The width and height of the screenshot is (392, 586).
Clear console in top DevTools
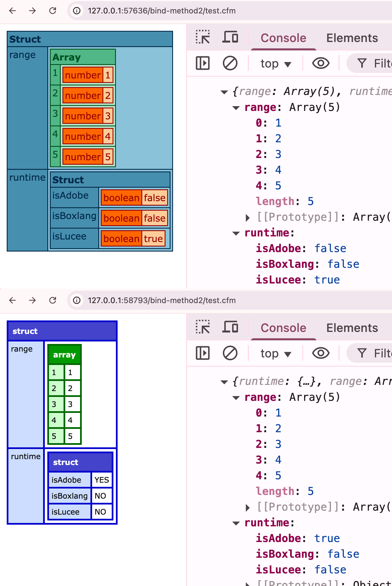coord(230,63)
